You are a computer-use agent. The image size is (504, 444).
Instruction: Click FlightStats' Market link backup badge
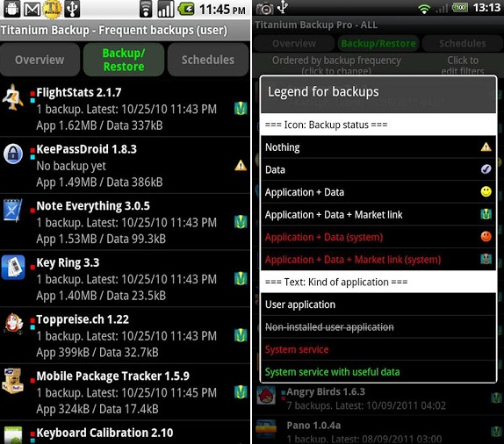point(241,109)
